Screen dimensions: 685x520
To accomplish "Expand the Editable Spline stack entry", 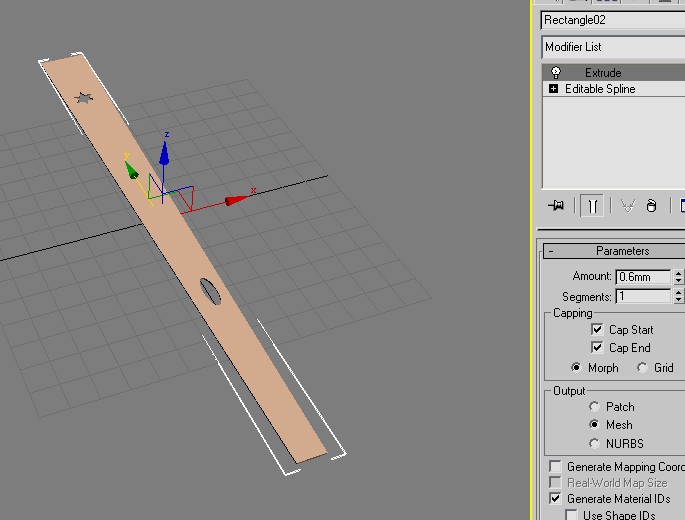I will pos(553,89).
